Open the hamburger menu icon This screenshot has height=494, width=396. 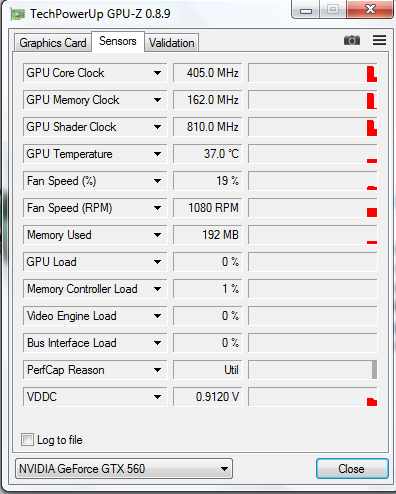379,40
